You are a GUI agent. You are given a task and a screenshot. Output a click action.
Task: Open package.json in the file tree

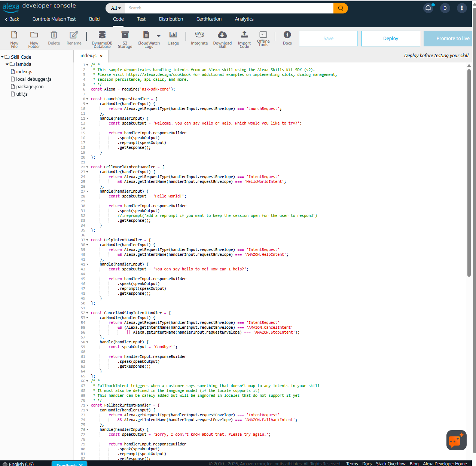[30, 87]
